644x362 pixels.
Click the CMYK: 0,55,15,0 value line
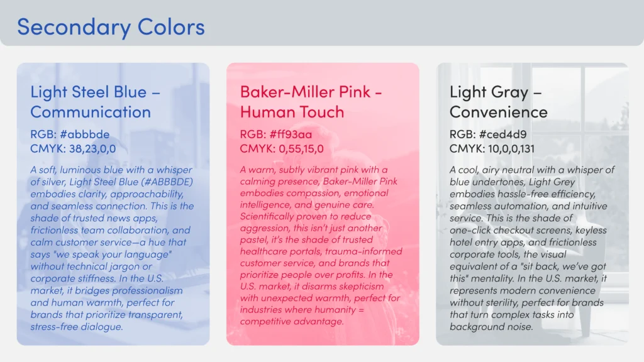click(282, 148)
